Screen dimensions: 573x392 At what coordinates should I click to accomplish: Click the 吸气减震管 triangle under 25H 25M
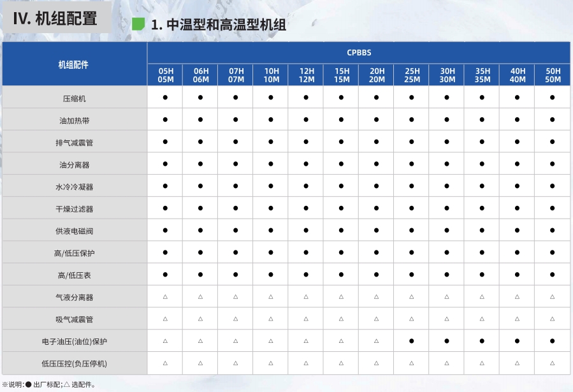[x=412, y=319]
